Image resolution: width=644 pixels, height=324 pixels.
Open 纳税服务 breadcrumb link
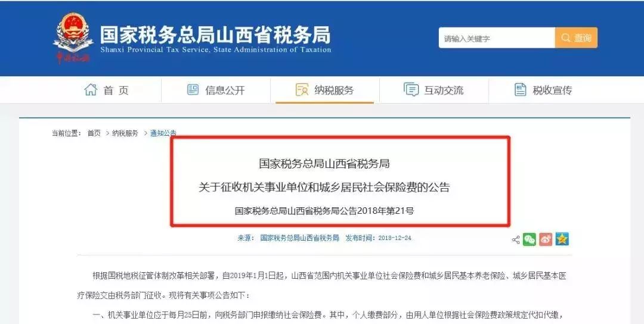[x=125, y=133]
